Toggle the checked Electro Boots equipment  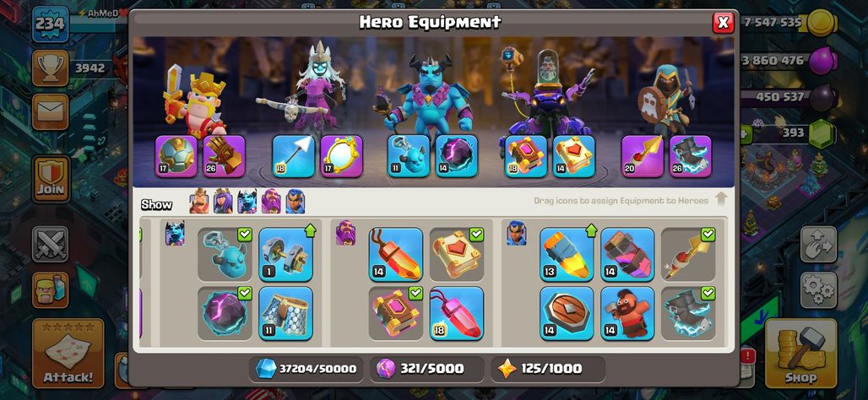[688, 313]
